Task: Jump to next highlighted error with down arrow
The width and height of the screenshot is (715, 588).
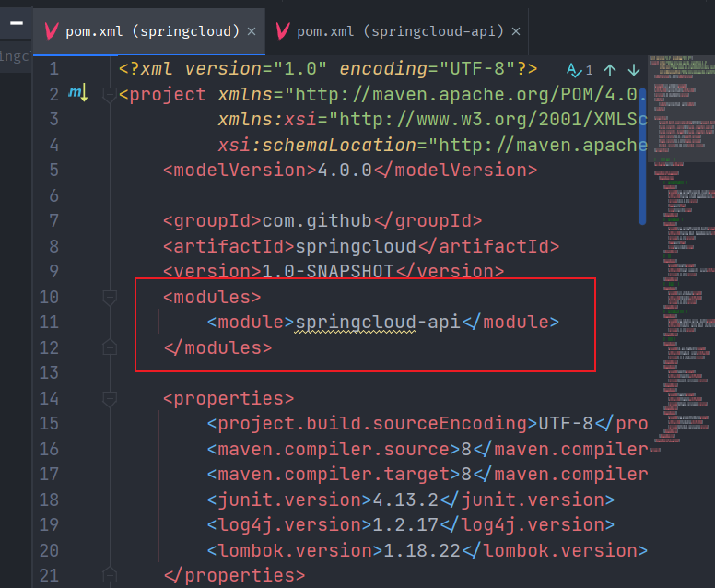Action: (x=633, y=69)
